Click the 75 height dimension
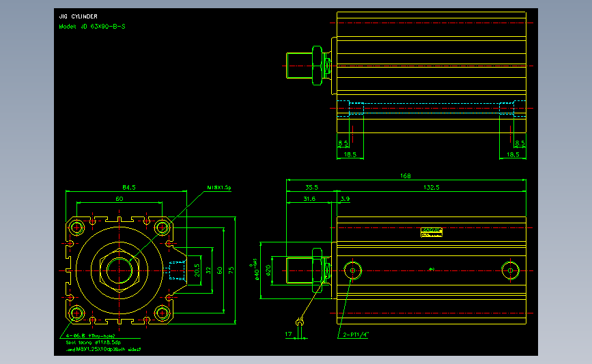Screen dimensions: 592x364 click(231, 270)
